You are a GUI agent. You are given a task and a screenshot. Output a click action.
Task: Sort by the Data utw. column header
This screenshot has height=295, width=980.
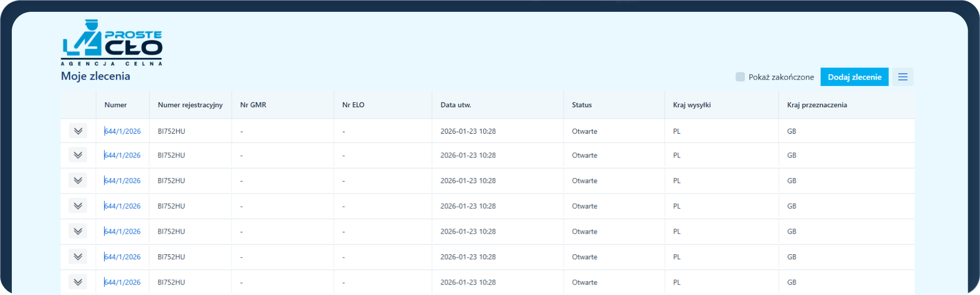point(456,105)
